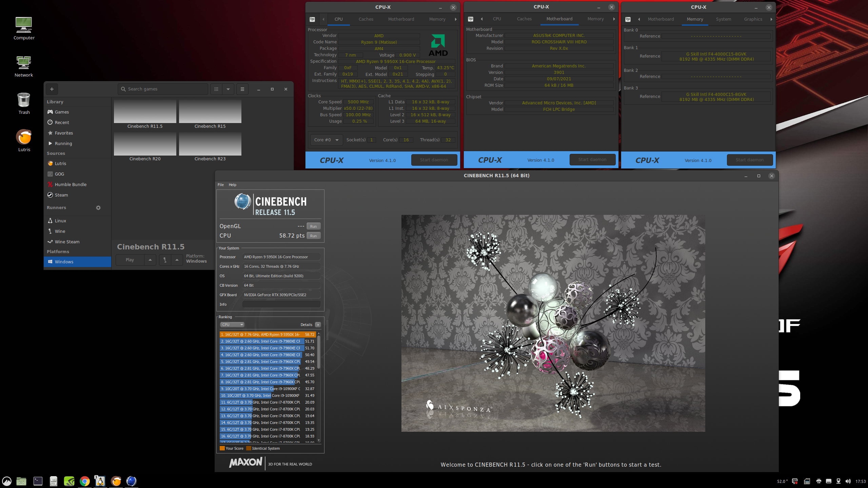Select GOG source in Lutris sidebar

(78, 174)
